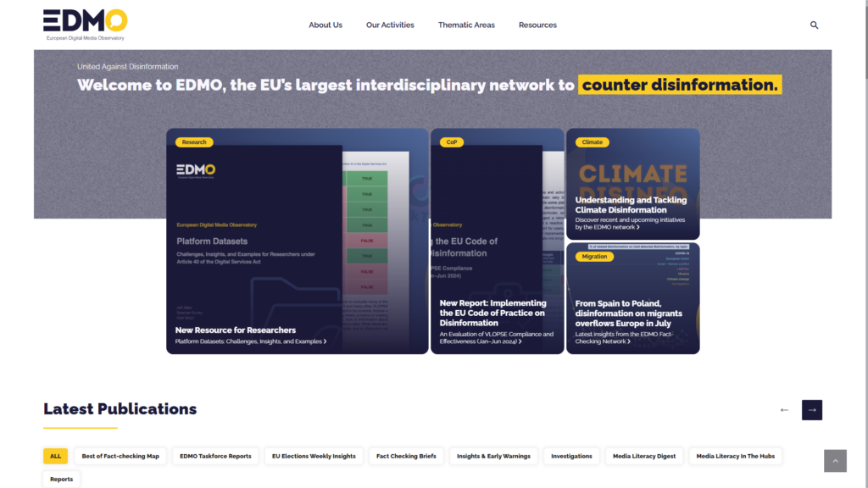Filter by EU Elections Weekly Insights
The image size is (868, 488).
pyautogui.click(x=314, y=456)
